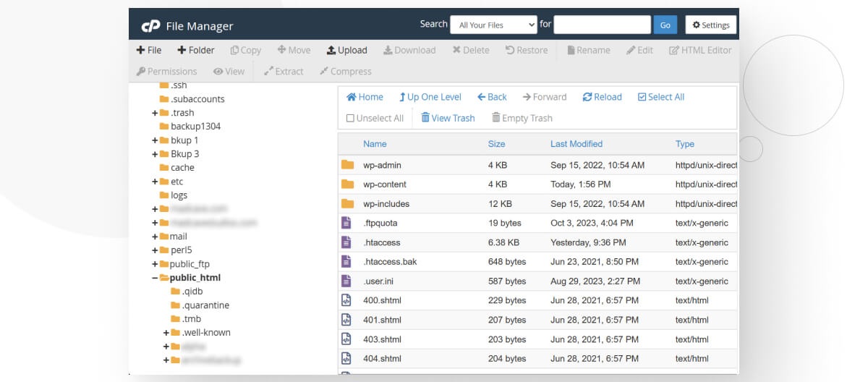Viewport: 868px width, 382px height.
Task: Click the search text input field
Action: coord(602,25)
